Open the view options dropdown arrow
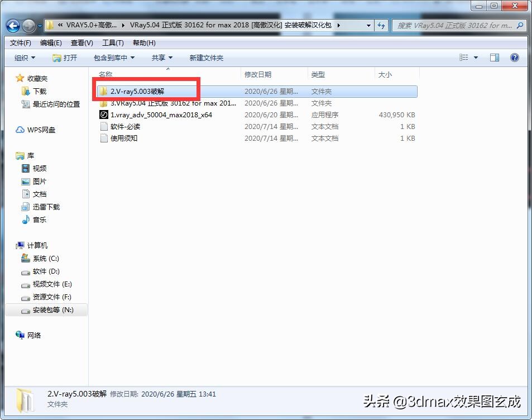The width and height of the screenshot is (532, 420). click(x=476, y=58)
